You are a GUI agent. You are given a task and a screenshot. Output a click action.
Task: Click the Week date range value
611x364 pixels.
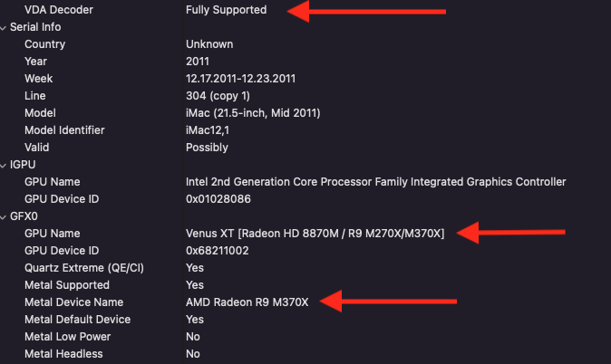coord(242,79)
